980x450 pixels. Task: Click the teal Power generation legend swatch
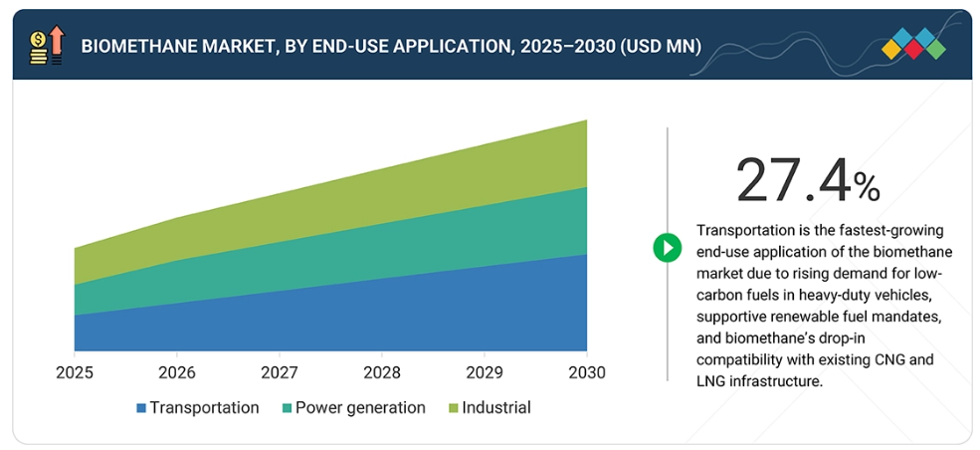click(x=288, y=408)
